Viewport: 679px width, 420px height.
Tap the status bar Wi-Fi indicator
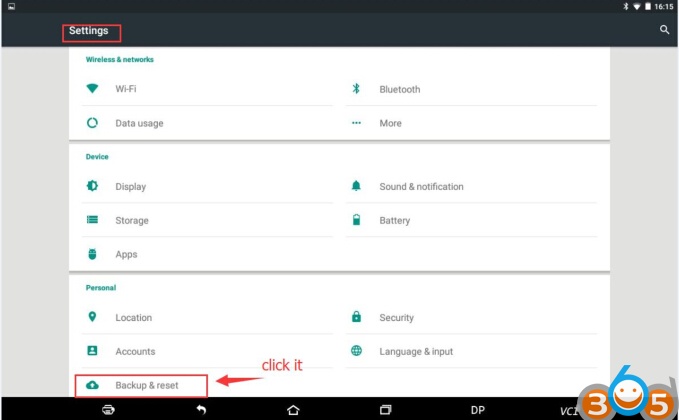click(637, 6)
